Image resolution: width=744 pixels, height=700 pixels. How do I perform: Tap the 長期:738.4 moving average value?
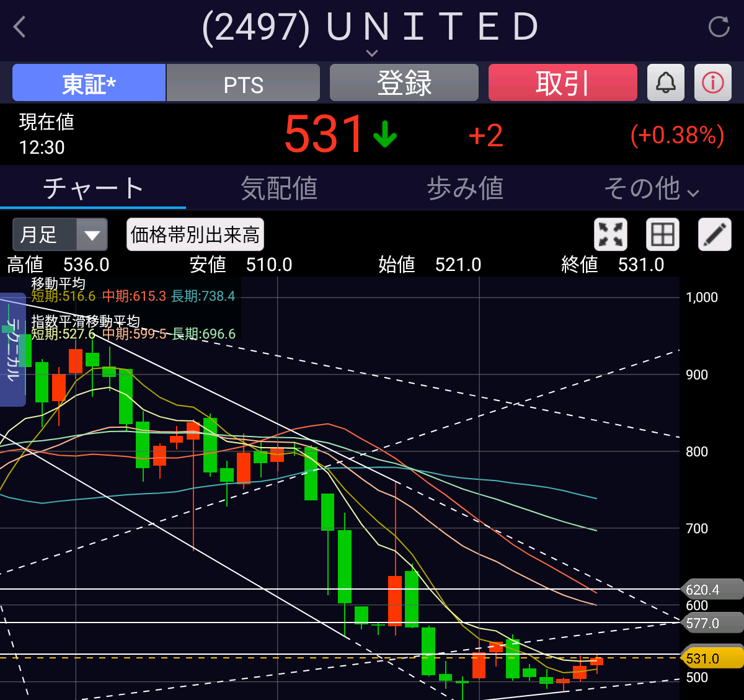pos(203,296)
